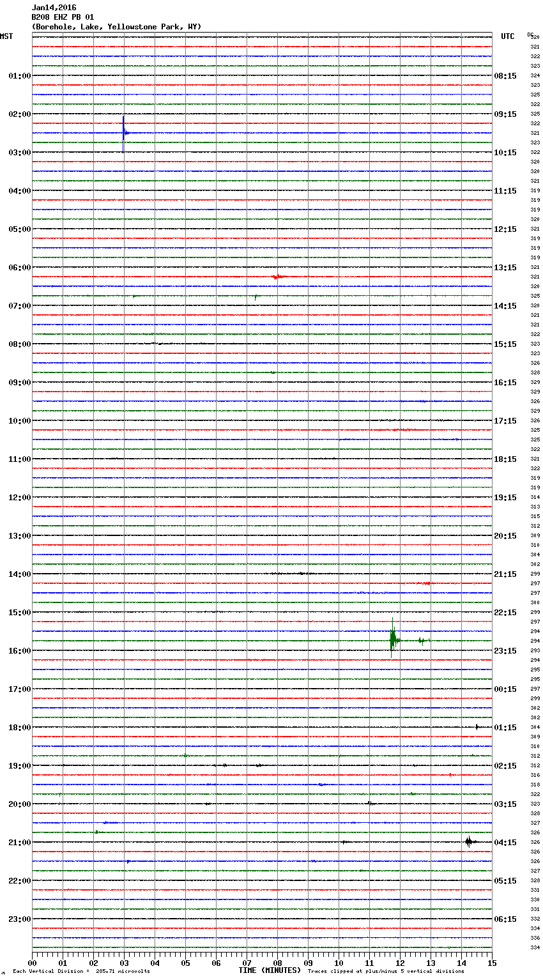Image resolution: width=543 pixels, height=980 pixels.
Task: Click the DC value 334 at the column bottom
Action: click(x=535, y=948)
